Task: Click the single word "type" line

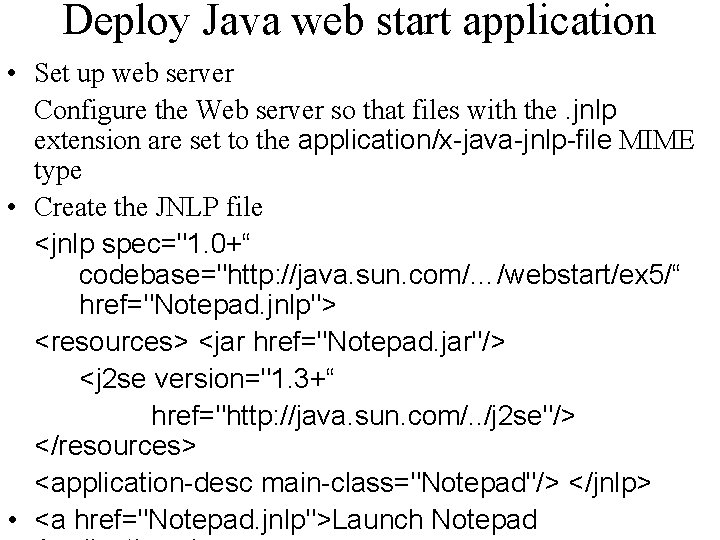Action: [x=58, y=171]
